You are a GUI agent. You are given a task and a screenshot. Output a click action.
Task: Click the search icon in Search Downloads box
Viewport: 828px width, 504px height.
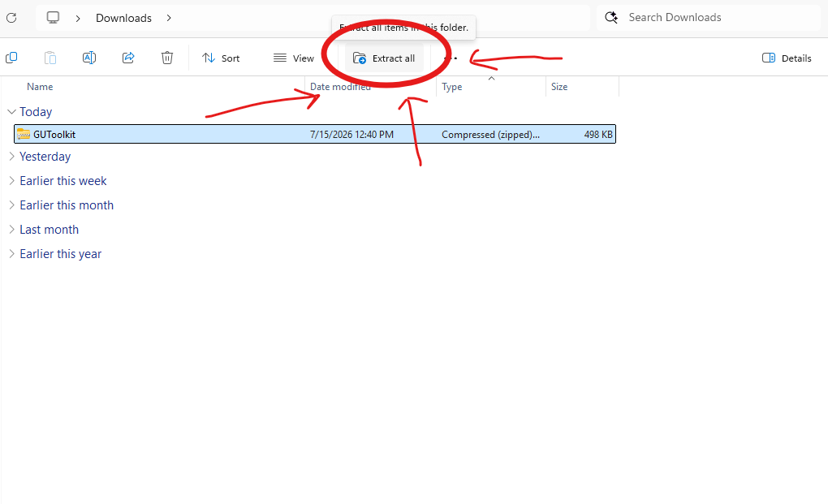point(611,17)
